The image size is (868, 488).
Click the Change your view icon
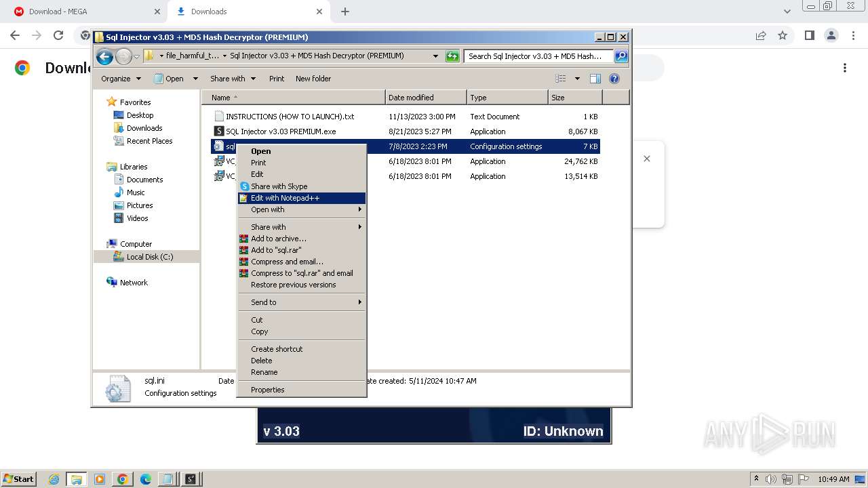pos(561,79)
